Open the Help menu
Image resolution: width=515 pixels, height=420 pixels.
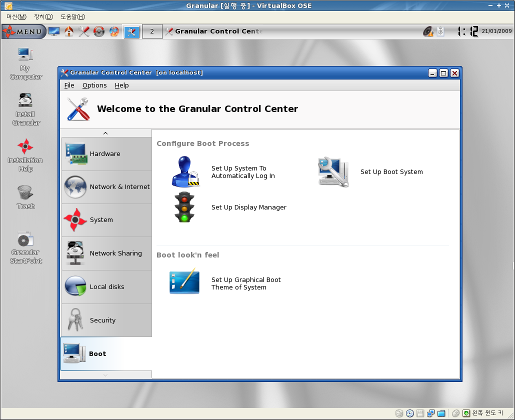121,85
